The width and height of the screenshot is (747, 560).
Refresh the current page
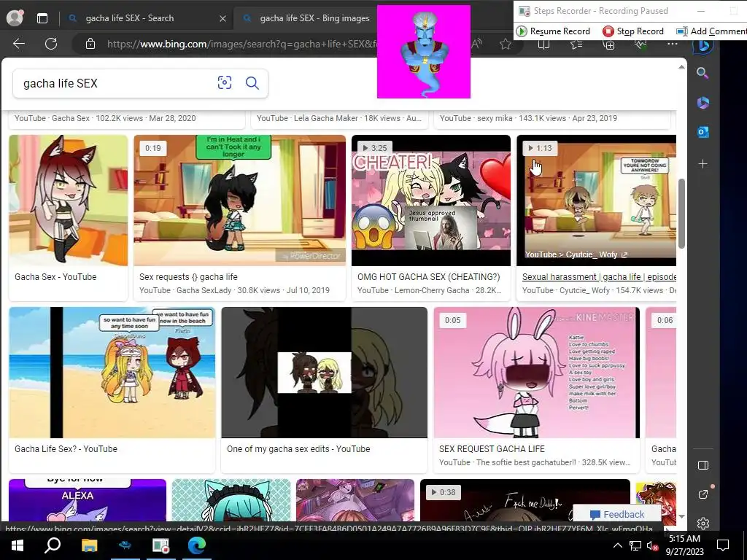51,44
